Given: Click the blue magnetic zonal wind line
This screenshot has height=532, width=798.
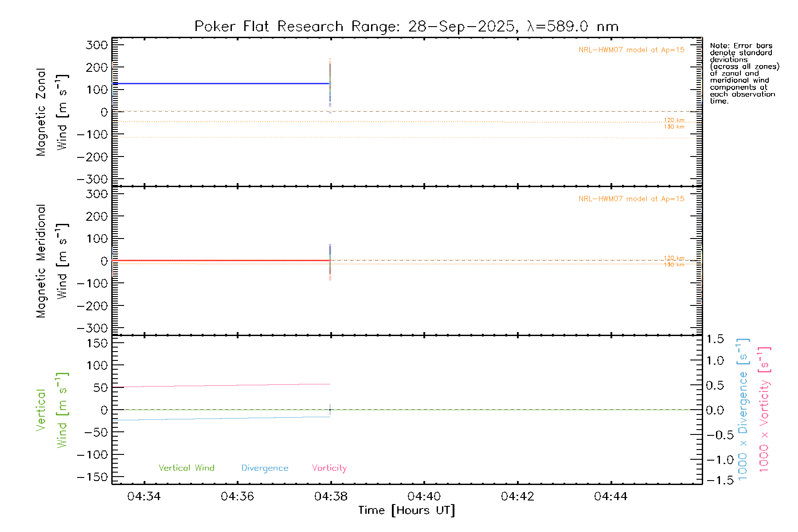Looking at the screenshot, I should [222, 83].
